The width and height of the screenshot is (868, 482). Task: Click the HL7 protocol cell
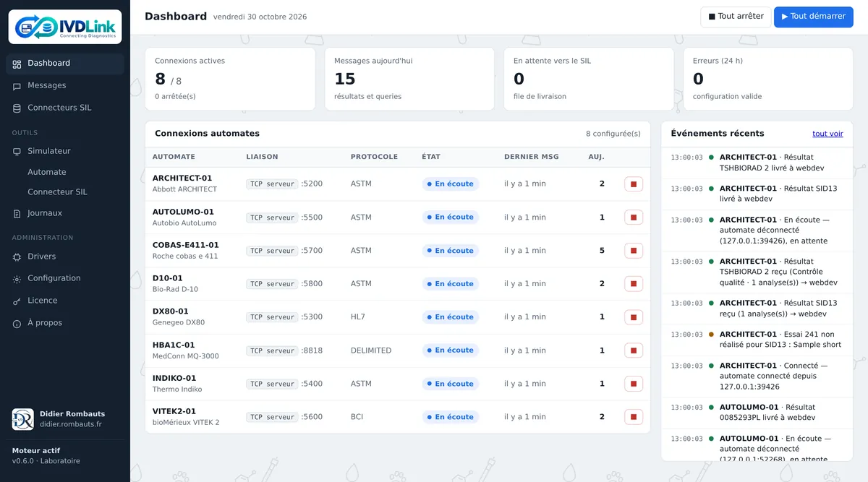pyautogui.click(x=358, y=317)
